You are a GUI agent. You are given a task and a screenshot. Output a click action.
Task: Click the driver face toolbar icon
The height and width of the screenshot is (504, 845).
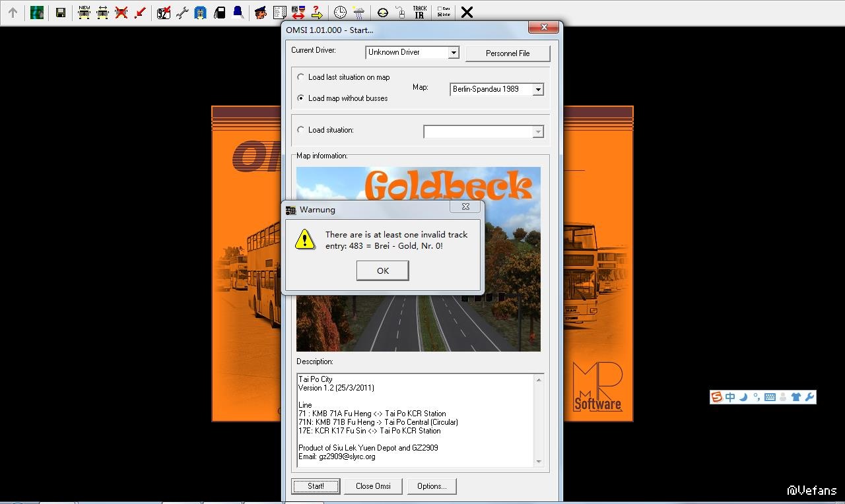point(261,13)
